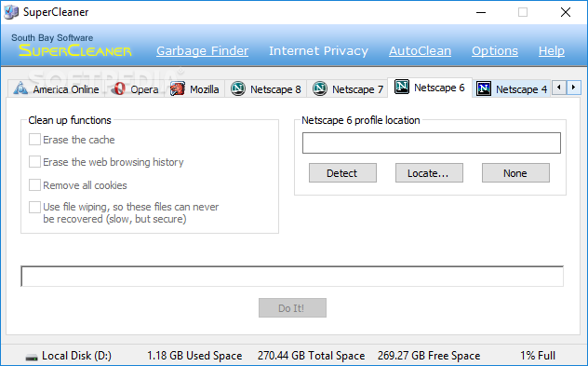
Task: Open the Netscape 4 tab
Action: click(512, 89)
